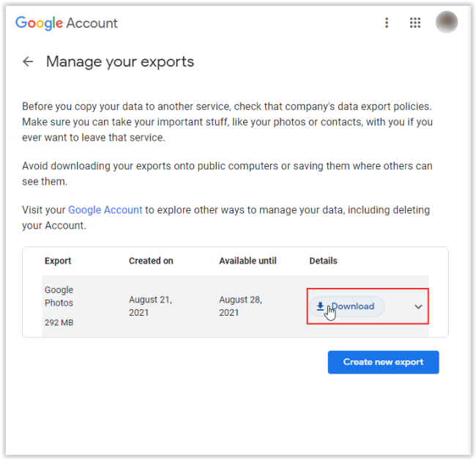Image resolution: width=476 pixels, height=460 pixels.
Task: Open the account profile avatar
Action: pos(446,22)
